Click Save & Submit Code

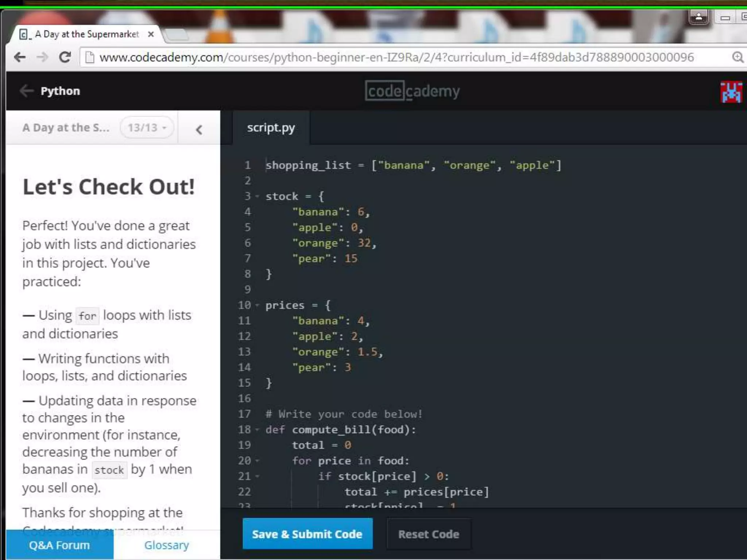tap(307, 534)
